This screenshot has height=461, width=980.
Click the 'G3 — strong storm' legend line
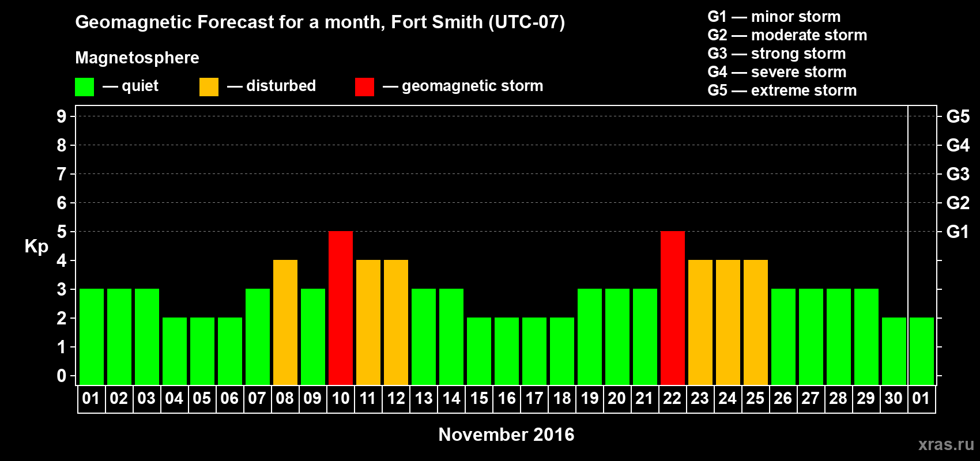[777, 54]
